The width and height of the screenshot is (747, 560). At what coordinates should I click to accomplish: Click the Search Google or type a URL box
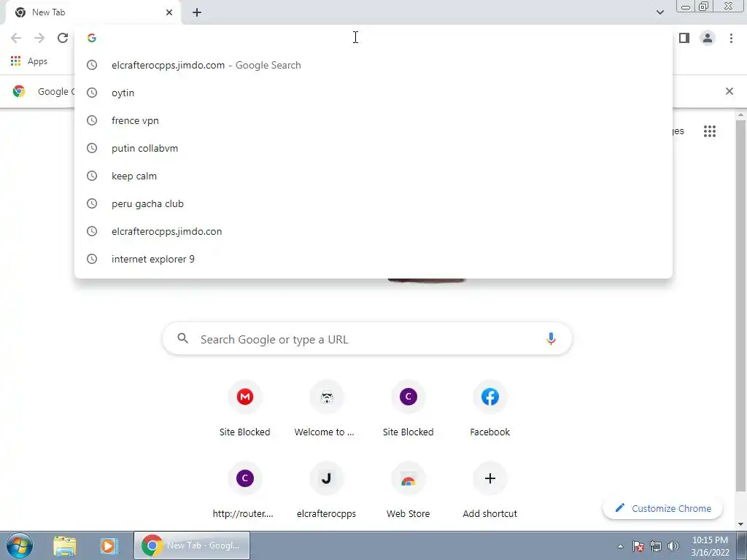(x=367, y=339)
